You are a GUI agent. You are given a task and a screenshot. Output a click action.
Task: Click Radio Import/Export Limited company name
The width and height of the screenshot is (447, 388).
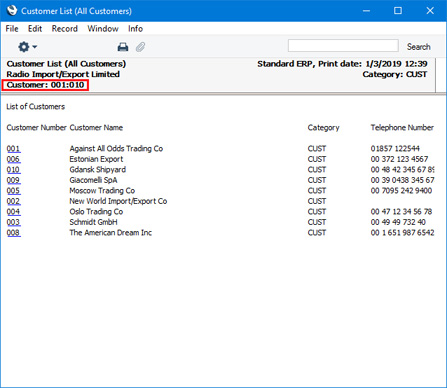click(x=63, y=74)
